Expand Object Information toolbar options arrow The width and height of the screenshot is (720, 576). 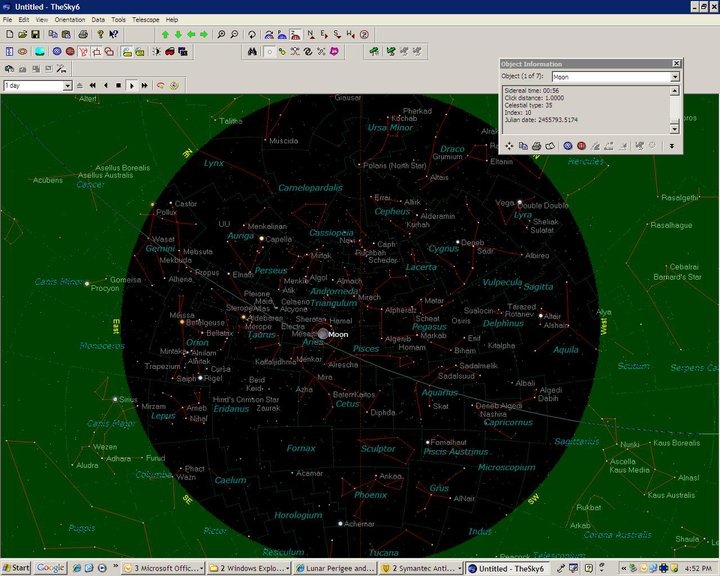click(671, 146)
